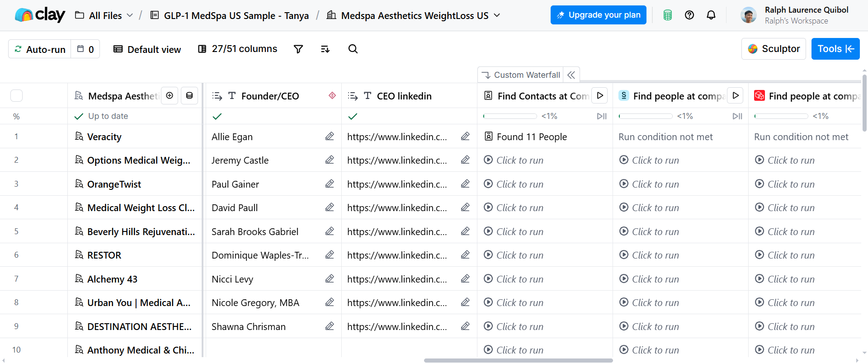
Task: Click Find Contacts column progress bar
Action: point(510,116)
